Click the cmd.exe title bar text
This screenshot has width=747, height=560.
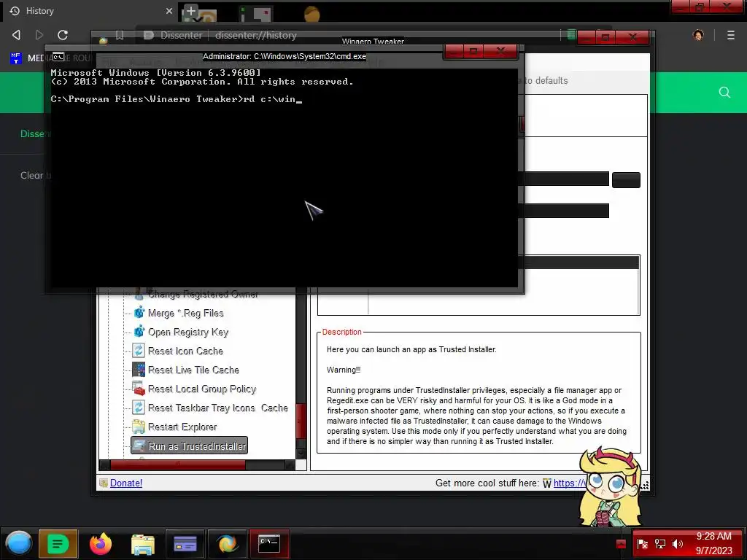pyautogui.click(x=285, y=56)
